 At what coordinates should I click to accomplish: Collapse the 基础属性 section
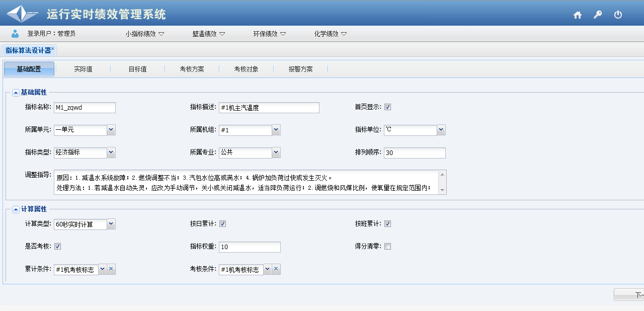point(16,93)
